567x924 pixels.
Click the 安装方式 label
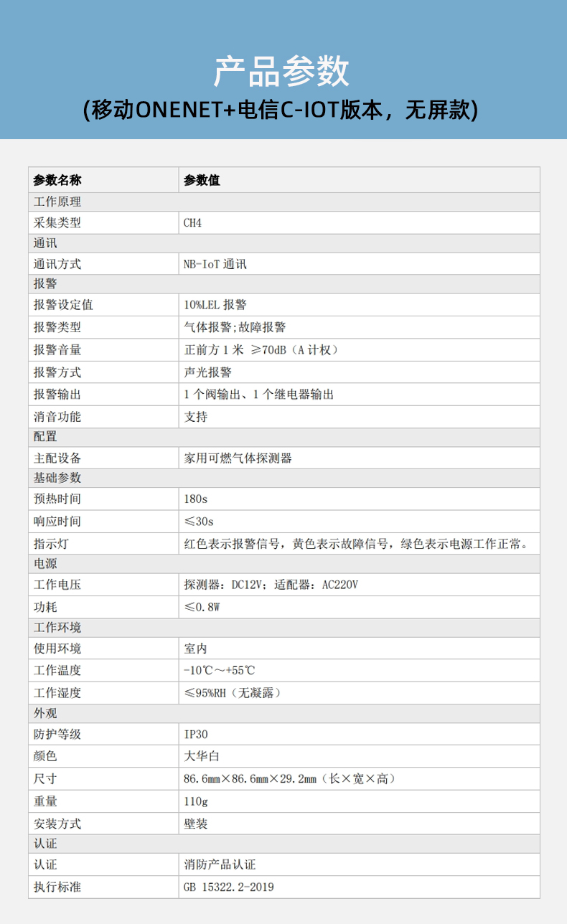57,824
